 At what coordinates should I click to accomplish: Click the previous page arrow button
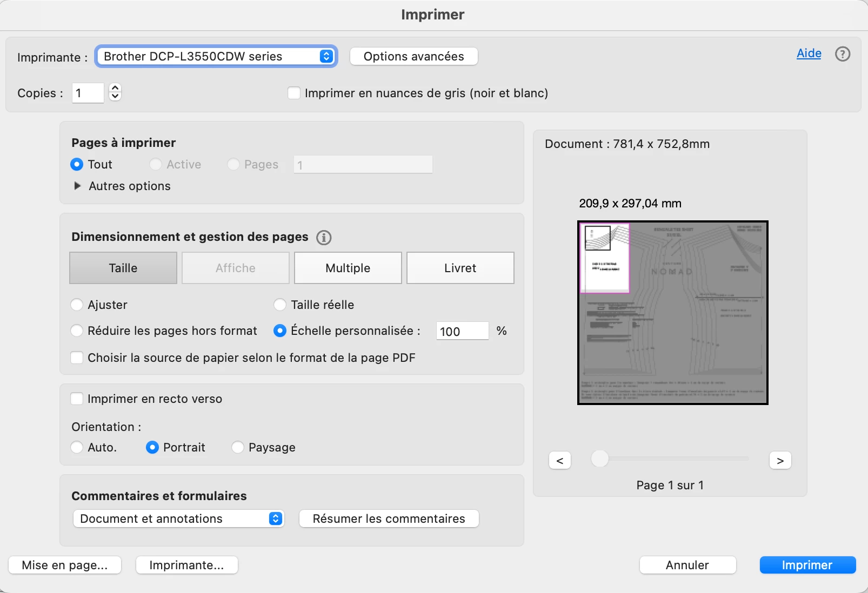tap(560, 461)
